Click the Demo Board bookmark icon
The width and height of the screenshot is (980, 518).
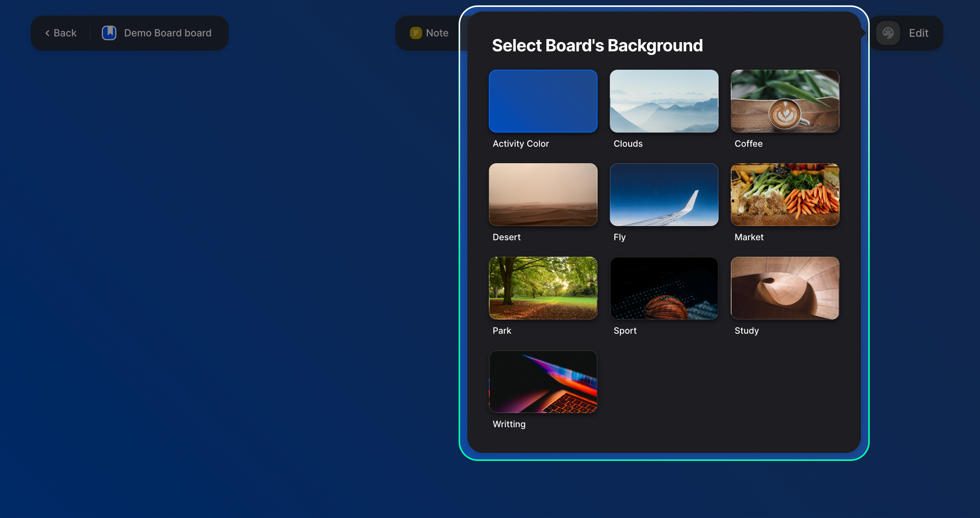point(109,33)
